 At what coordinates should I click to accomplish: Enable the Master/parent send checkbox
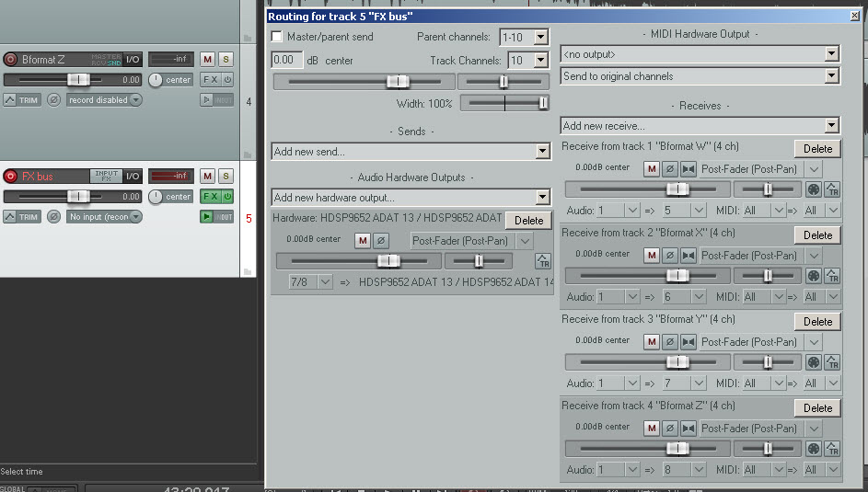pos(277,37)
